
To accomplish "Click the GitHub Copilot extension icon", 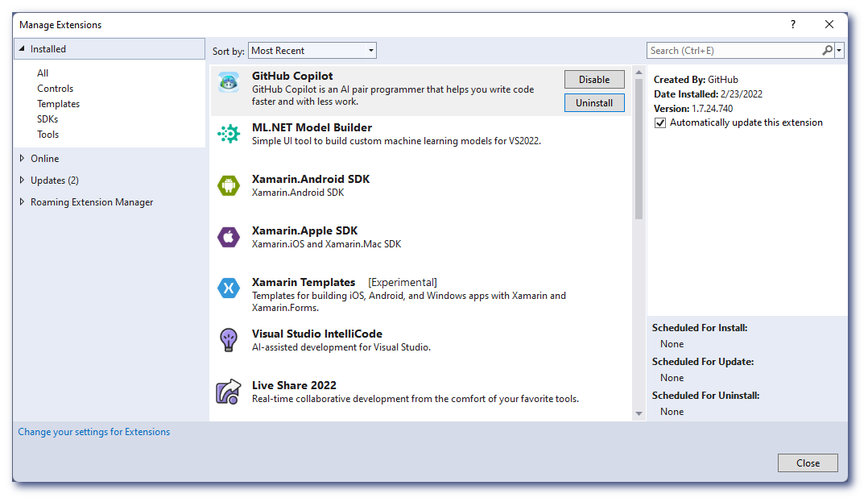I will tap(229, 82).
